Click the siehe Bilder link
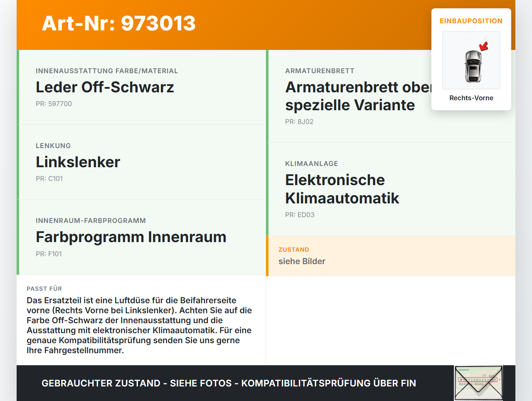This screenshot has width=532, height=401. click(302, 261)
